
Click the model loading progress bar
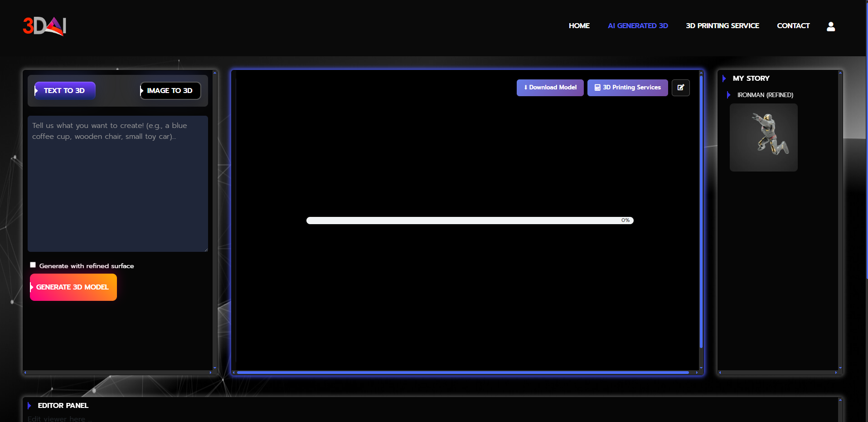point(470,221)
